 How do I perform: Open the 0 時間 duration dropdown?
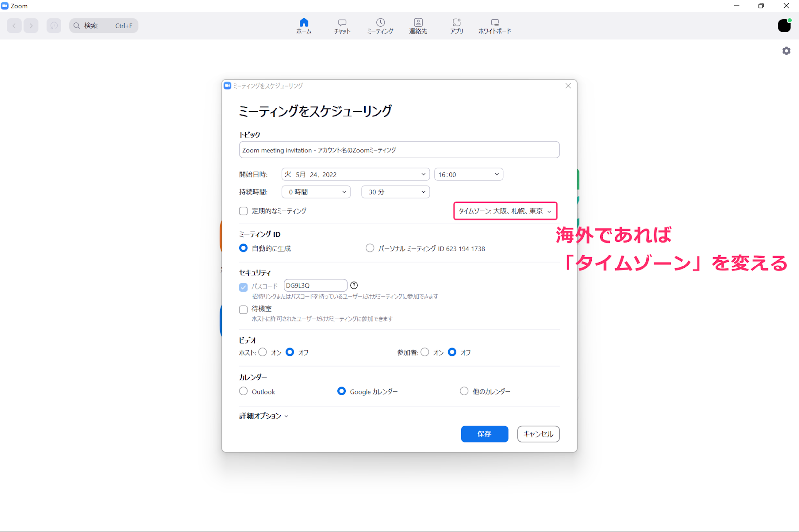tap(316, 192)
